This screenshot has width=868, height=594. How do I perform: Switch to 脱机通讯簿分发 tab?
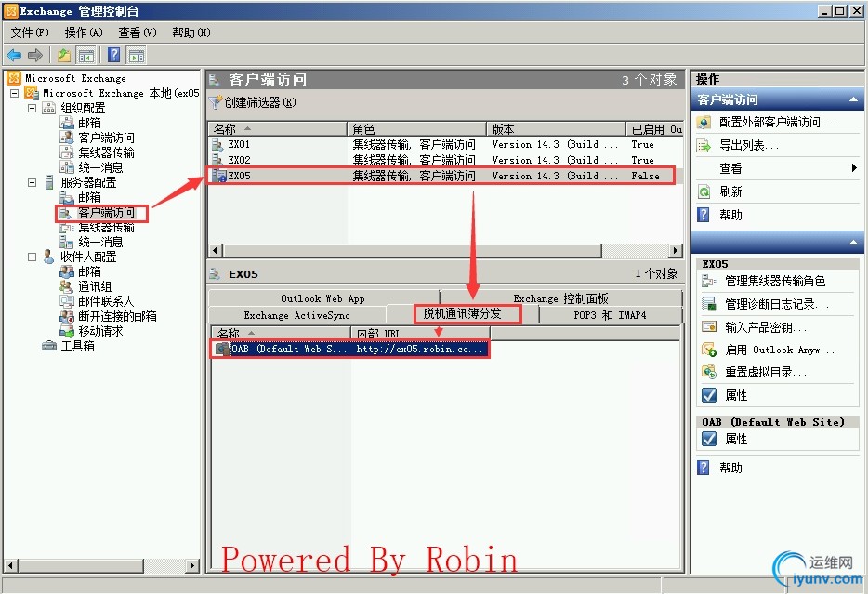pos(462,314)
